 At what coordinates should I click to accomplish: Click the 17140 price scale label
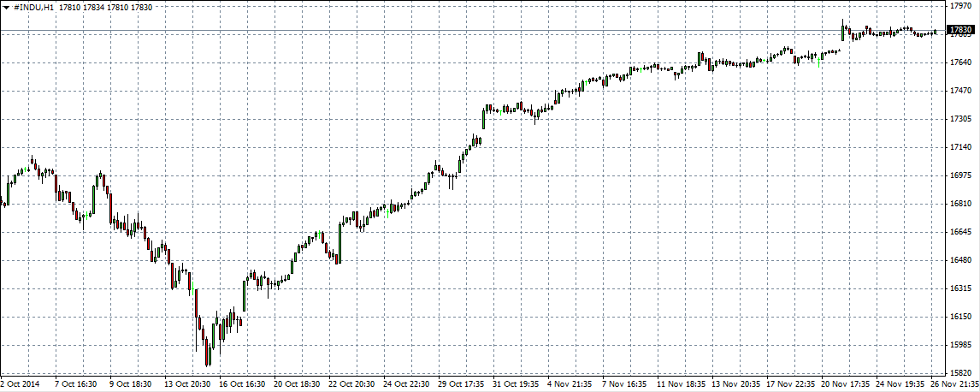click(x=962, y=147)
